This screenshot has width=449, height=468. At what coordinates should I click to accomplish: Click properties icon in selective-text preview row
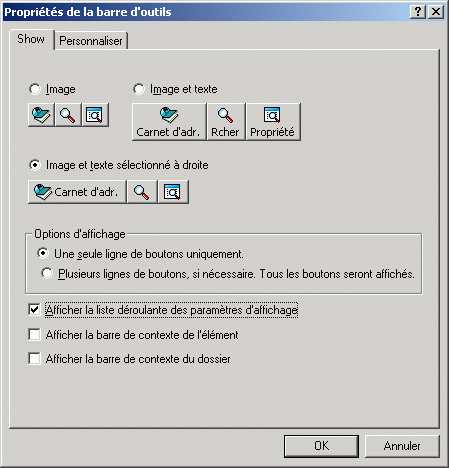click(x=173, y=192)
